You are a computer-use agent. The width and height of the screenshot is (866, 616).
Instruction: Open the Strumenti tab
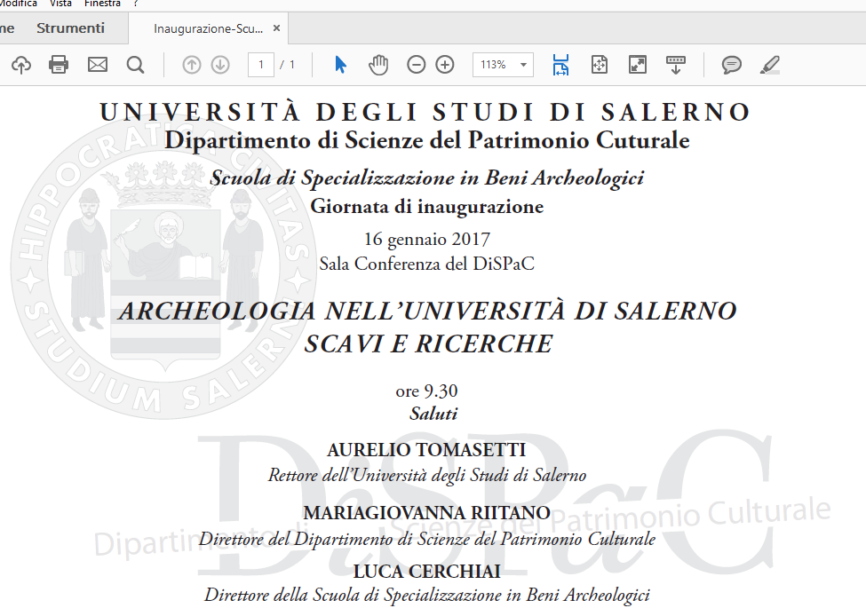(x=70, y=28)
